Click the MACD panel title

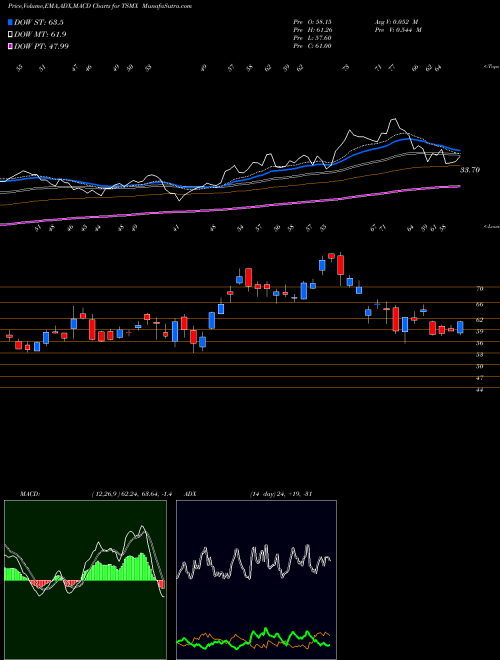pos(29,494)
